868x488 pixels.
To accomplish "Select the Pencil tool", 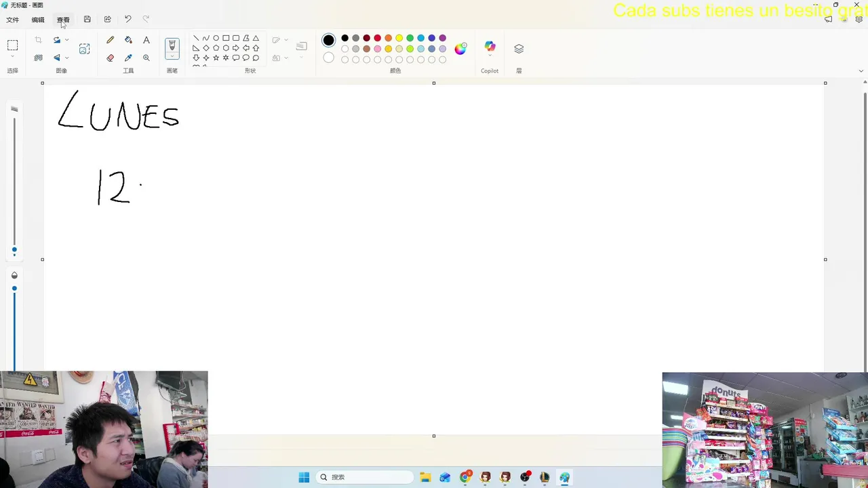I will [x=110, y=40].
